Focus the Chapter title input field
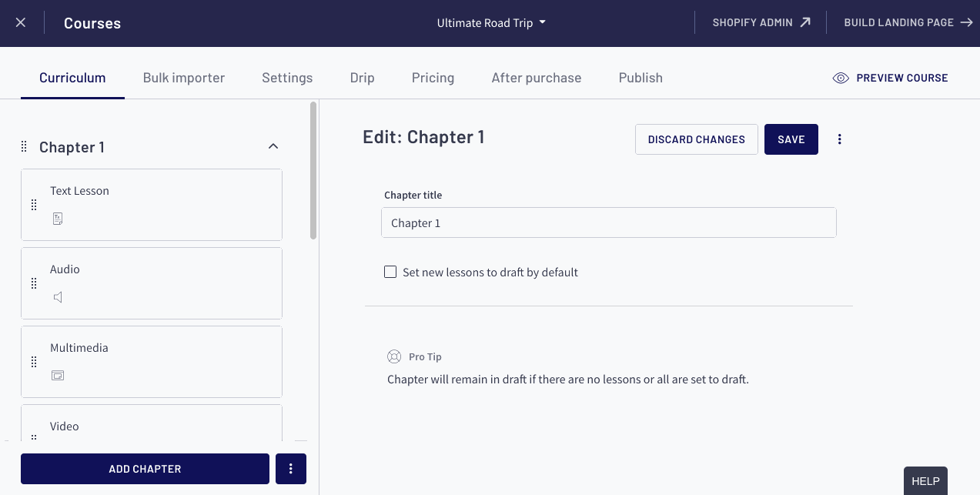This screenshot has width=980, height=495. (x=609, y=222)
